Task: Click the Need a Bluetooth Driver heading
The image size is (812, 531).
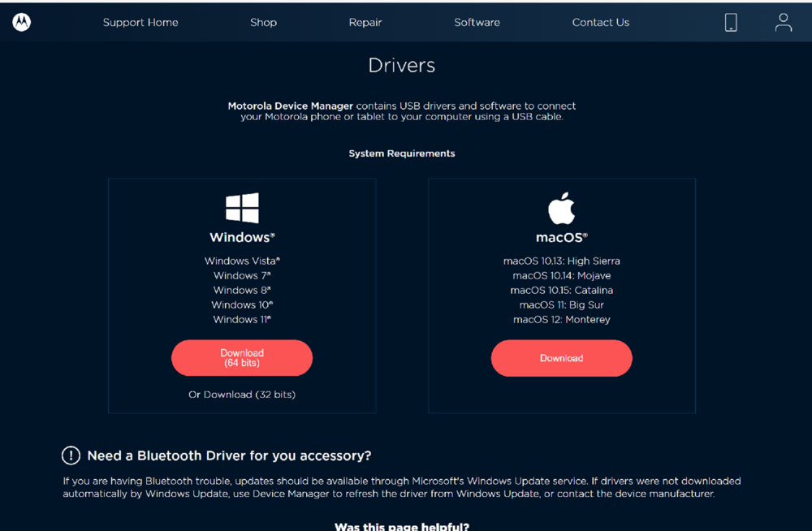Action: point(229,455)
